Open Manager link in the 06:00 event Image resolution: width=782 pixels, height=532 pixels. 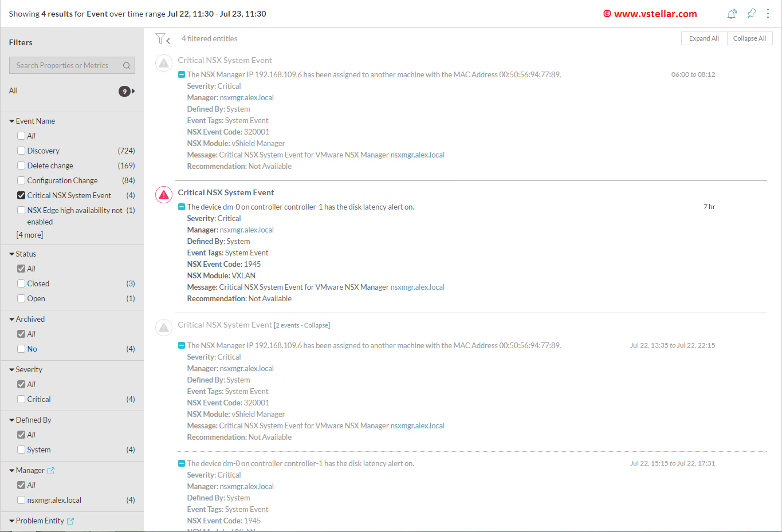tap(247, 97)
